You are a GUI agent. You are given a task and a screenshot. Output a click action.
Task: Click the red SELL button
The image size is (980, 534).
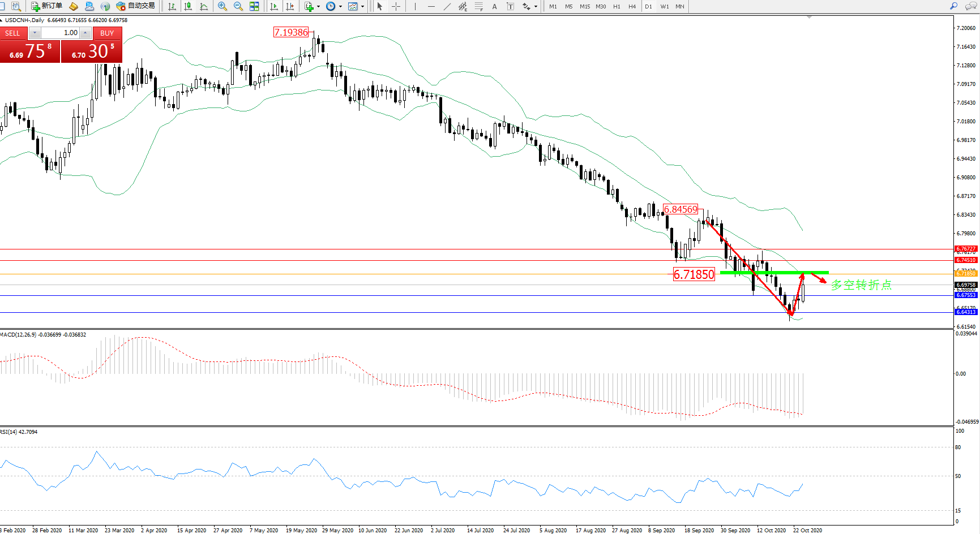click(x=12, y=33)
